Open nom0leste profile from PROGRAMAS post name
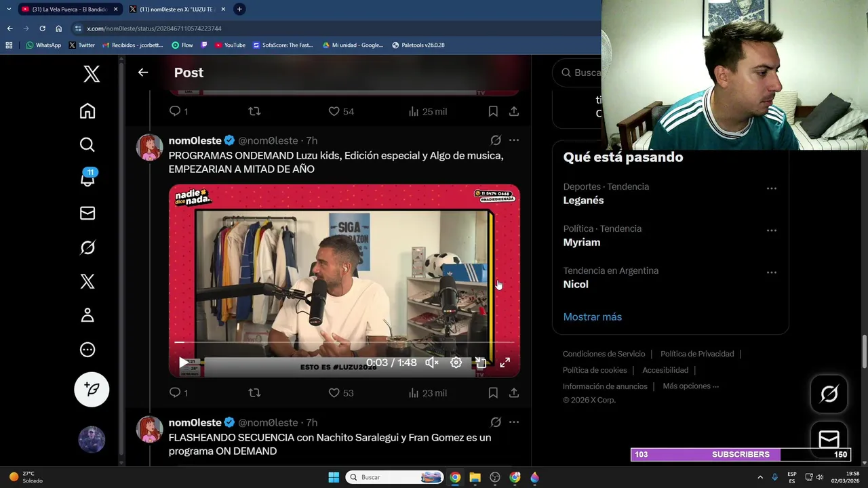This screenshot has width=868, height=488. coord(195,140)
